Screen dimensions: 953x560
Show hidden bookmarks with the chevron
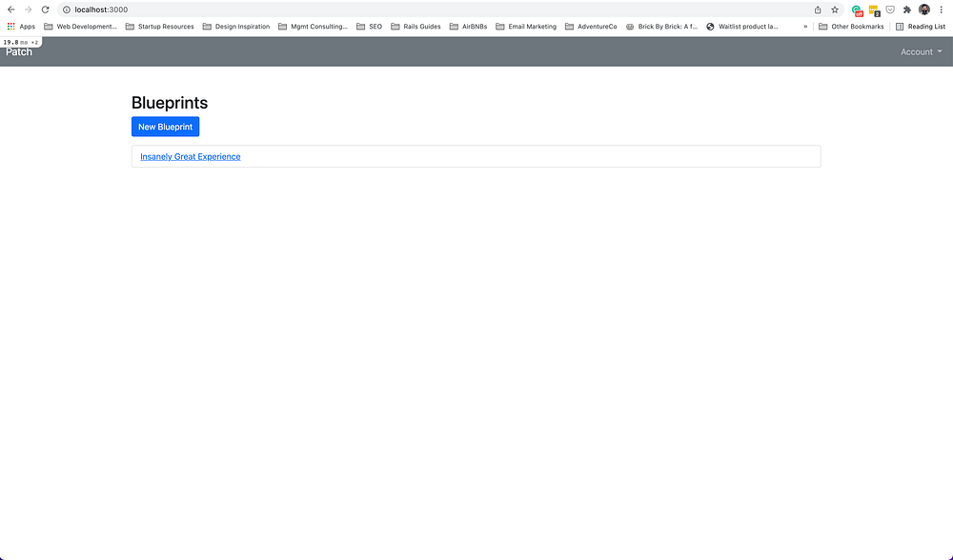[805, 27]
